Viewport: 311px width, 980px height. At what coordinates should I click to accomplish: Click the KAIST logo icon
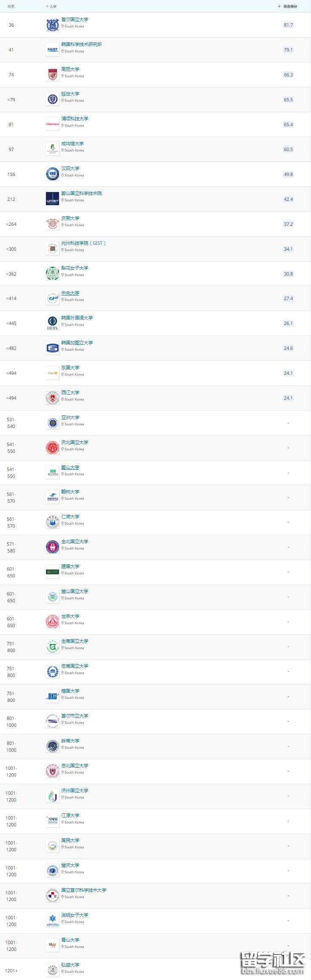(52, 50)
